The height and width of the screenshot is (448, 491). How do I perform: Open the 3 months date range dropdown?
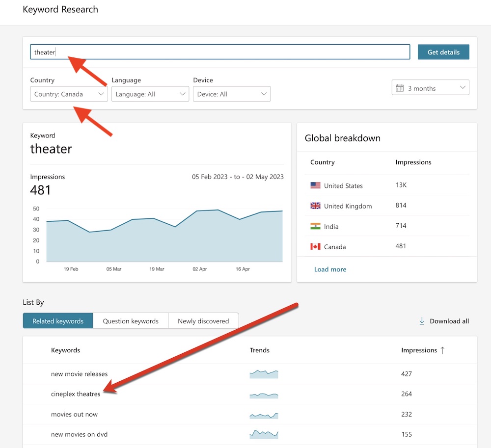431,88
